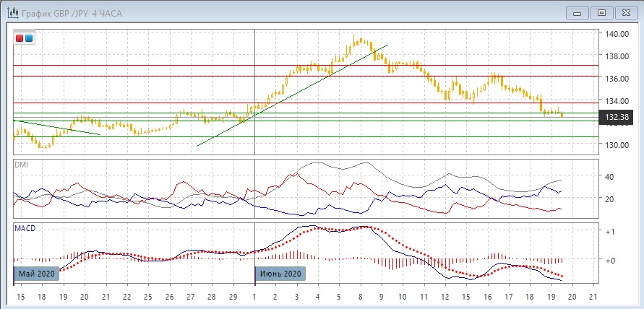The width and height of the screenshot is (644, 309).
Task: Click the red square button on chart
Action: (20, 38)
